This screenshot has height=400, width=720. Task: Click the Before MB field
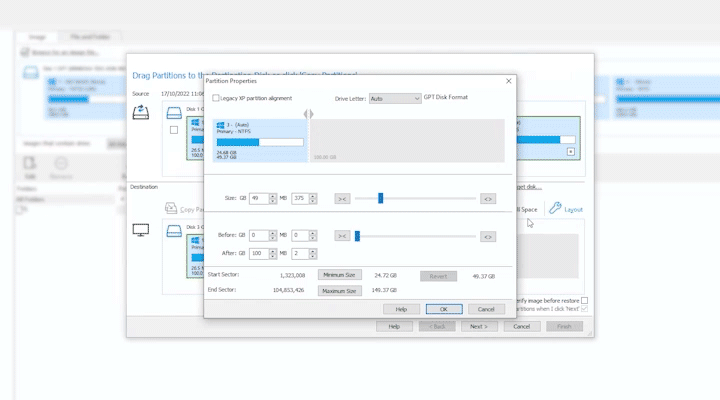300,235
